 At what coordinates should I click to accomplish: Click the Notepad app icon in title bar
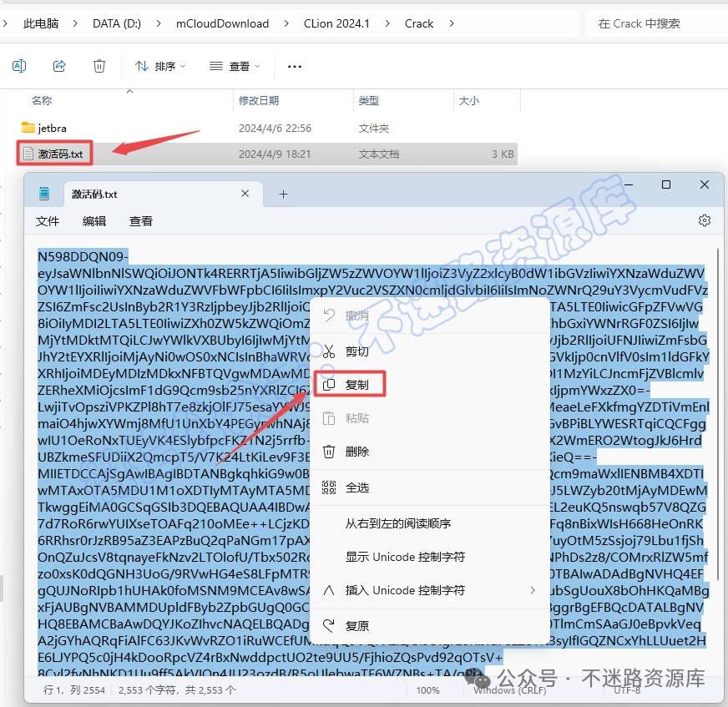pyautogui.click(x=44, y=194)
